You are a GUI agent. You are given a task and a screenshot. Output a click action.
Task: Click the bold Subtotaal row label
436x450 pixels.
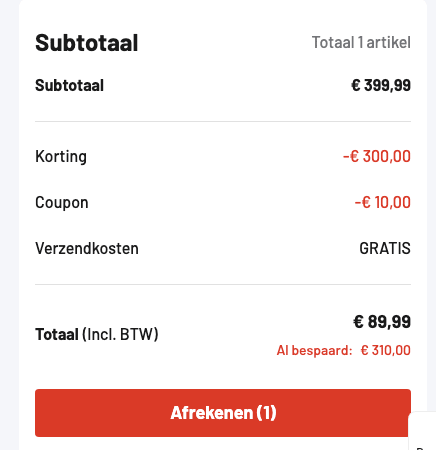pos(69,85)
